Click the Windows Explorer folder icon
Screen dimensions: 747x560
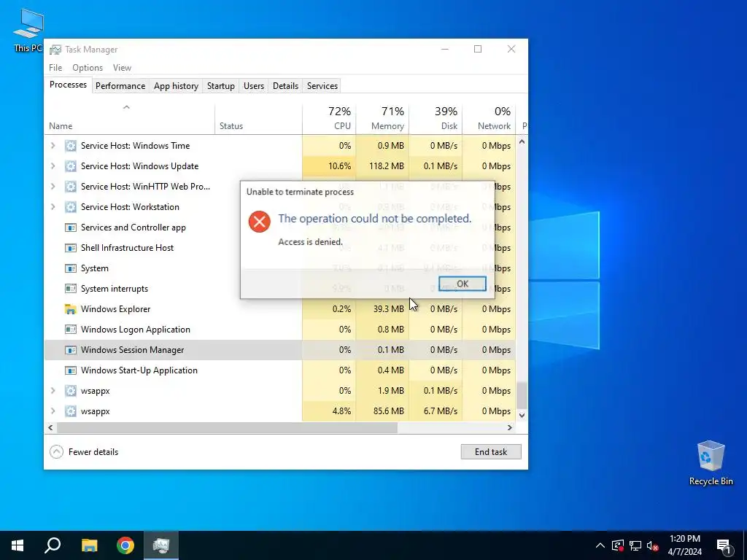click(x=71, y=309)
